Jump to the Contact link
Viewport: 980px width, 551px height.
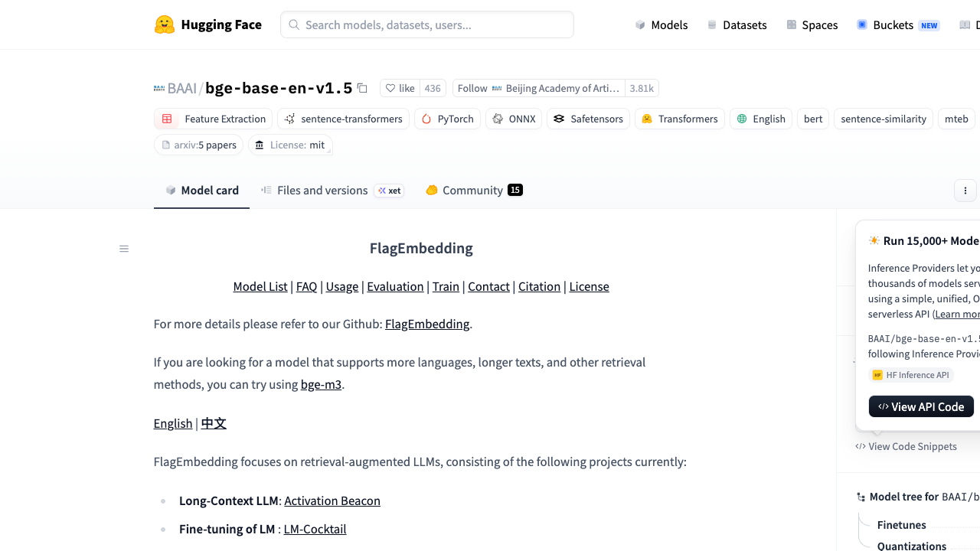[x=488, y=286]
